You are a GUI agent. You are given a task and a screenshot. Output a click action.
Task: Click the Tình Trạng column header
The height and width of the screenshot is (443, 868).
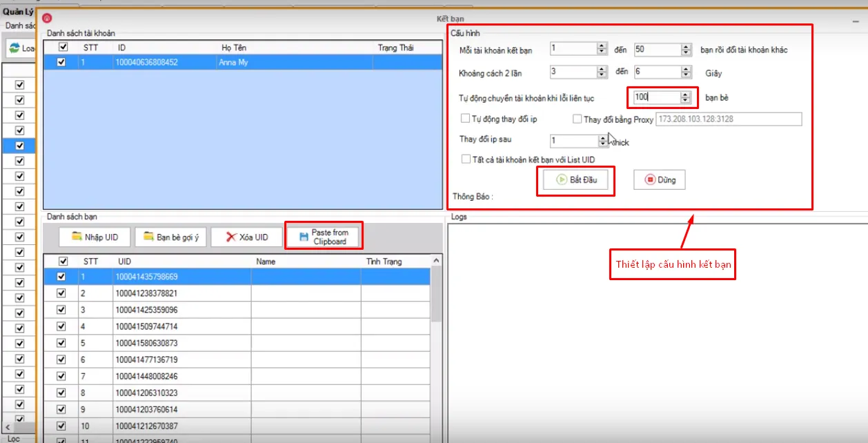[384, 262]
